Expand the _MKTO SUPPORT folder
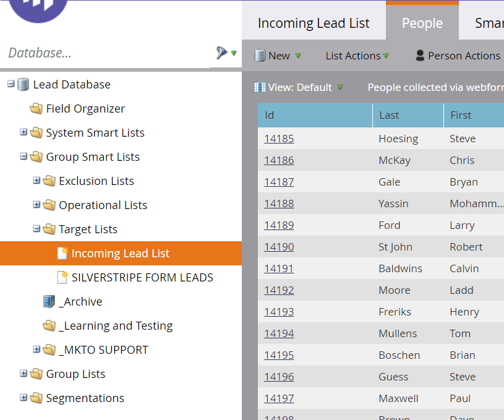 pyautogui.click(x=36, y=349)
